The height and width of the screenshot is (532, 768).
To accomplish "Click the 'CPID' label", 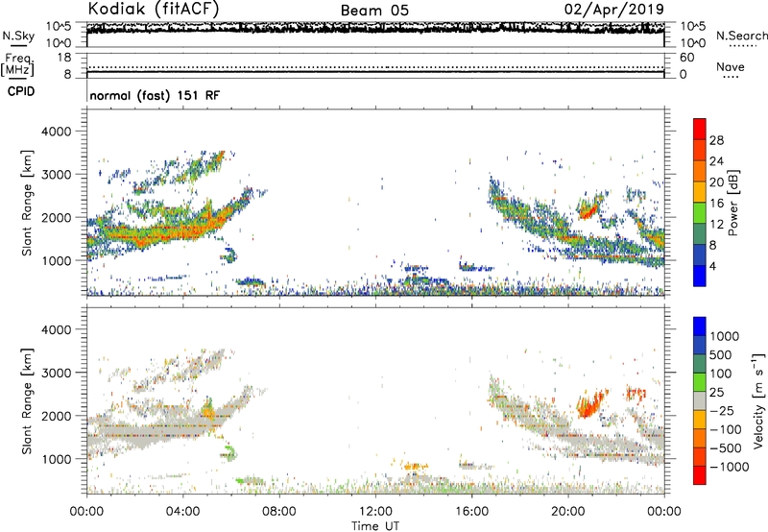I will tap(21, 91).
